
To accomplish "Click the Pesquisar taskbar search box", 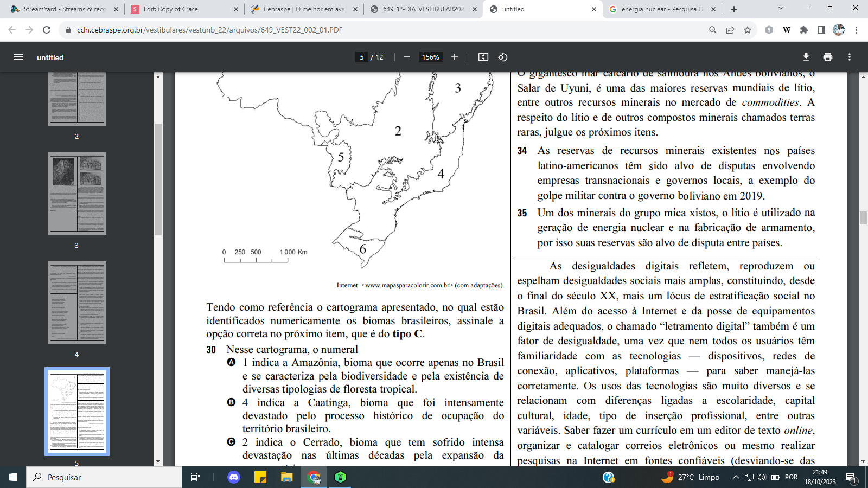I will pyautogui.click(x=104, y=477).
